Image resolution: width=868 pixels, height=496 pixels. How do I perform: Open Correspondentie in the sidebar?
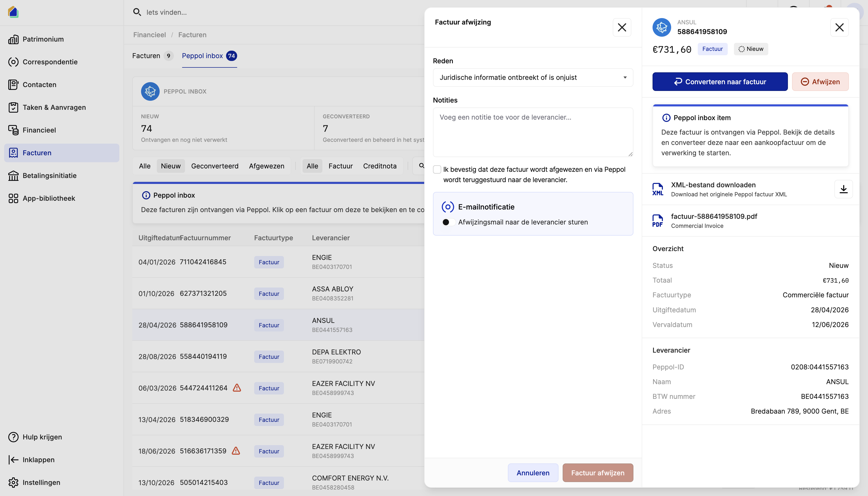(62, 62)
